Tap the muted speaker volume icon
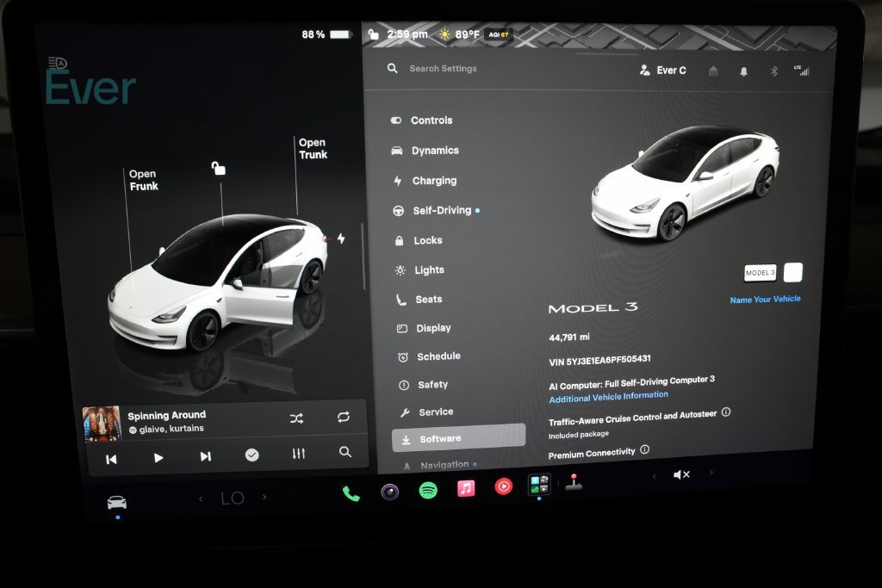The height and width of the screenshot is (588, 882). coord(681,475)
